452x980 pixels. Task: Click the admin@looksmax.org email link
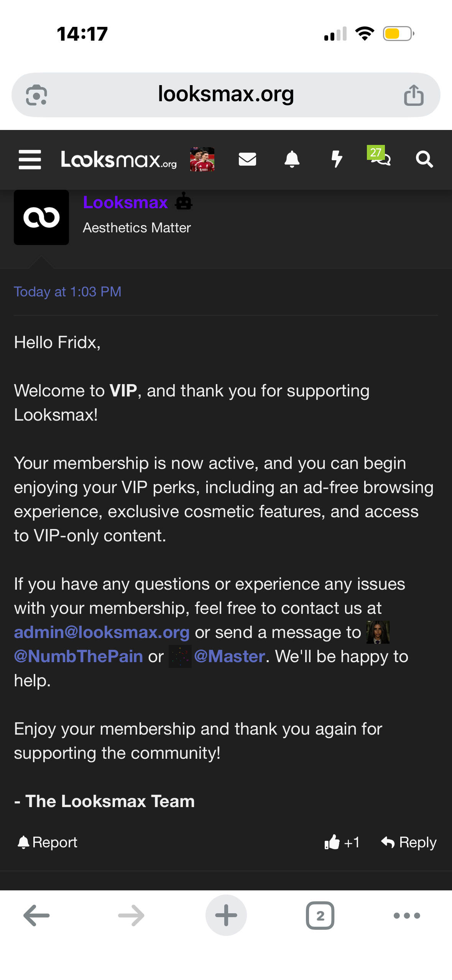tap(102, 632)
